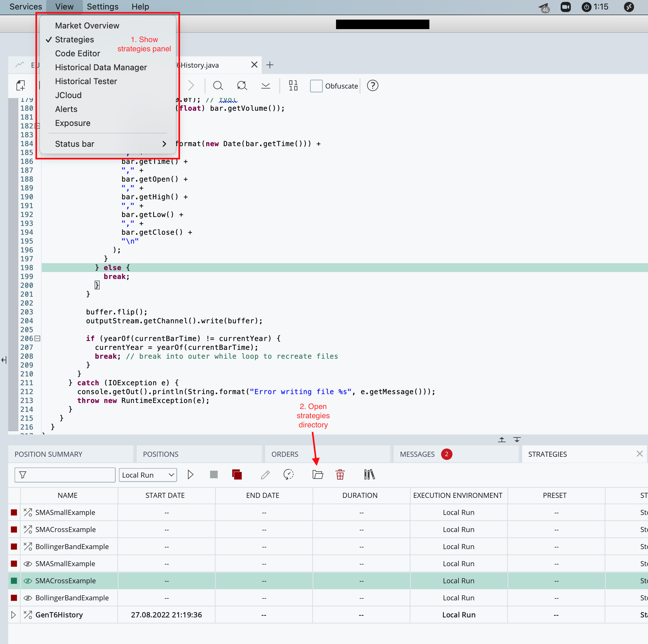The width and height of the screenshot is (648, 644).
Task: Close the GenT6History.java tab
Action: point(254,65)
